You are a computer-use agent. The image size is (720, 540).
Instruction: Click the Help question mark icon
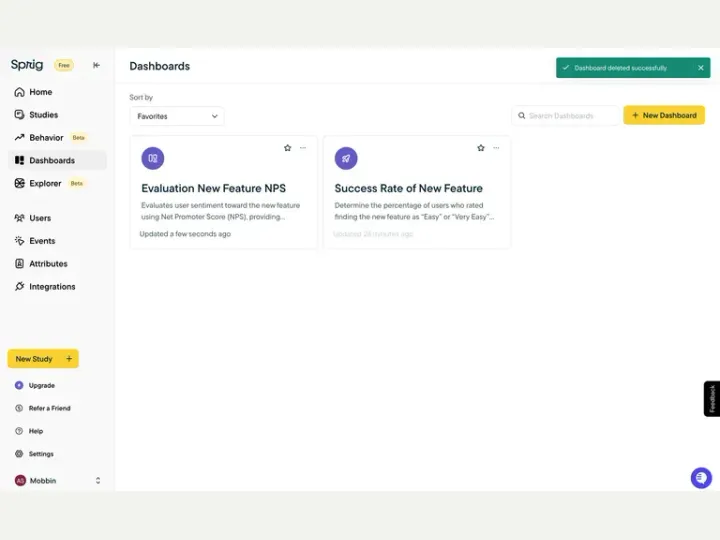pos(19,431)
